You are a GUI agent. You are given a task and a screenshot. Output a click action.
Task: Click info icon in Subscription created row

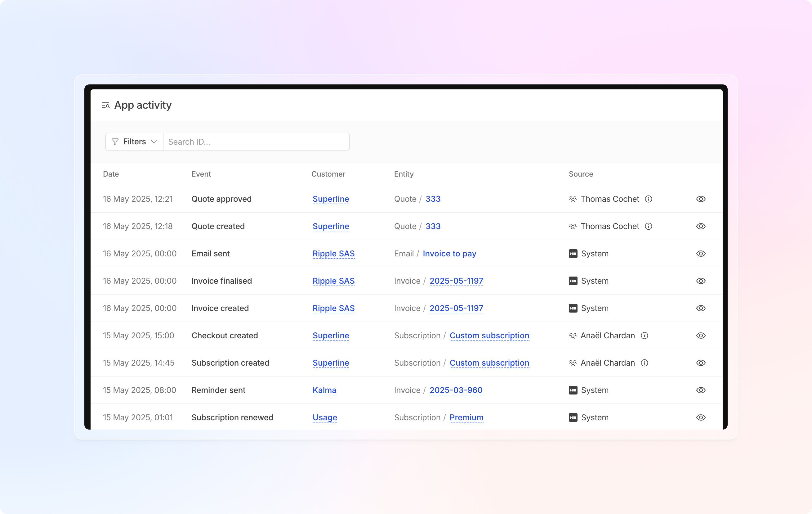[645, 363]
